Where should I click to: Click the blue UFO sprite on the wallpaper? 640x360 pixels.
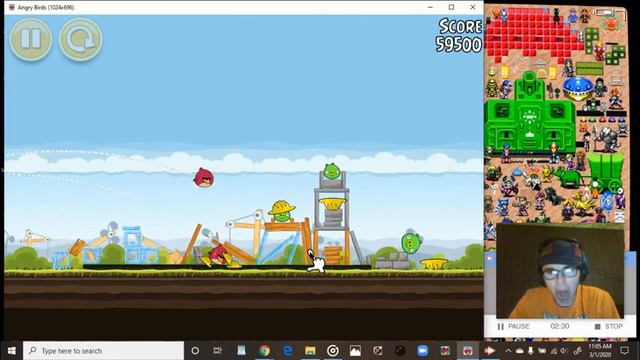click(x=578, y=87)
